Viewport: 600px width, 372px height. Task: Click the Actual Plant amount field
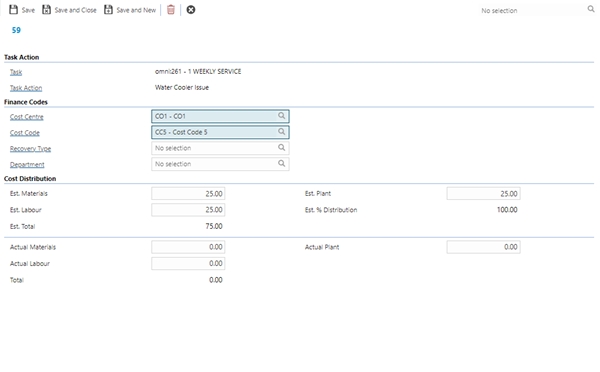[483, 247]
